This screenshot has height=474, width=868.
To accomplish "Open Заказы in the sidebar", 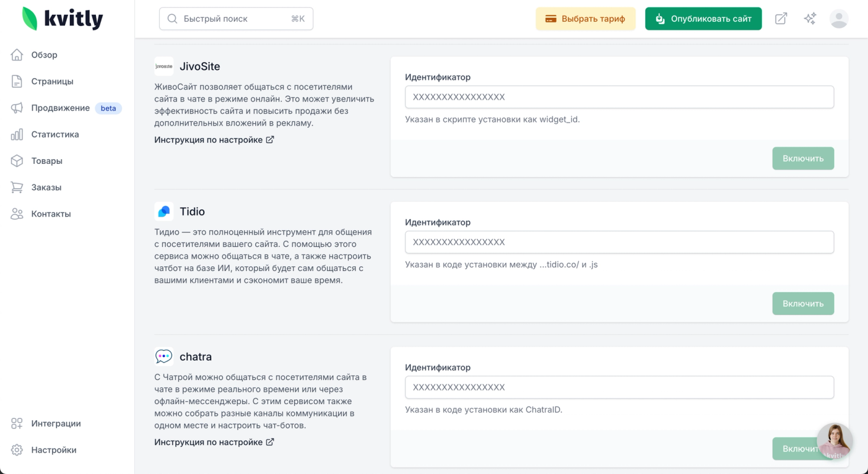I will pyautogui.click(x=46, y=188).
